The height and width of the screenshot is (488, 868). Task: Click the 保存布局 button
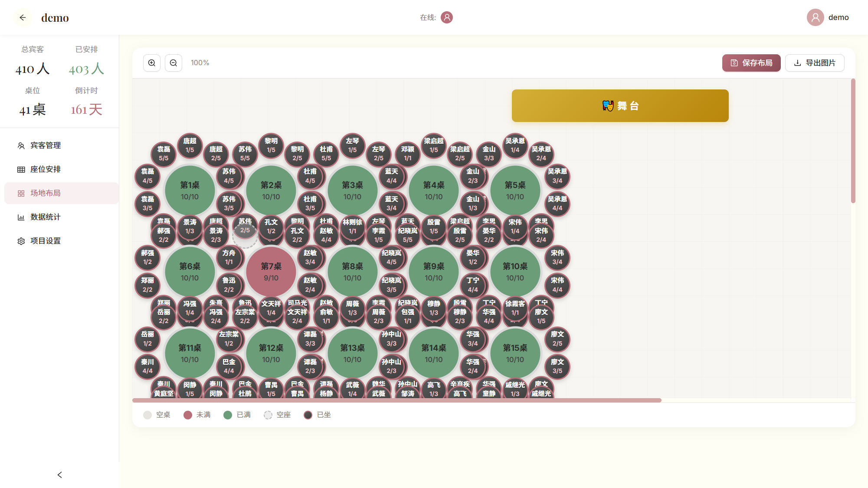coord(751,63)
